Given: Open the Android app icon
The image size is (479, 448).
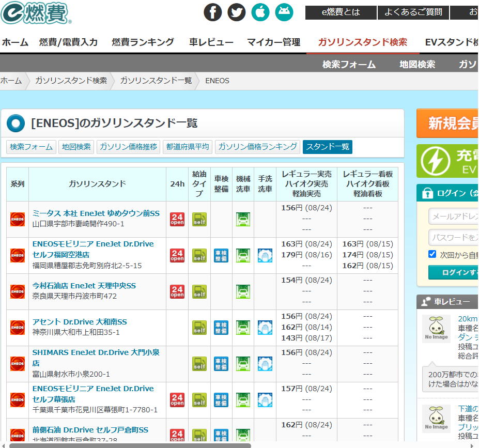Looking at the screenshot, I should 284,12.
